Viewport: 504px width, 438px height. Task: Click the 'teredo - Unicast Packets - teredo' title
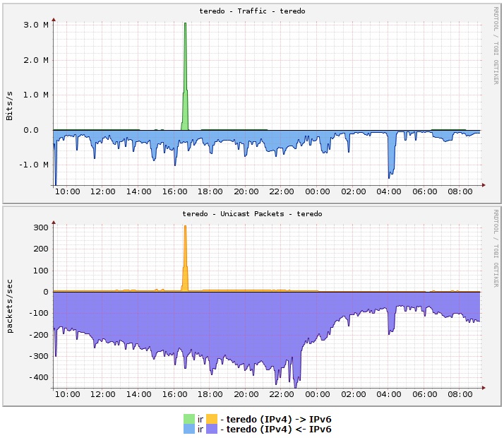tap(252, 213)
